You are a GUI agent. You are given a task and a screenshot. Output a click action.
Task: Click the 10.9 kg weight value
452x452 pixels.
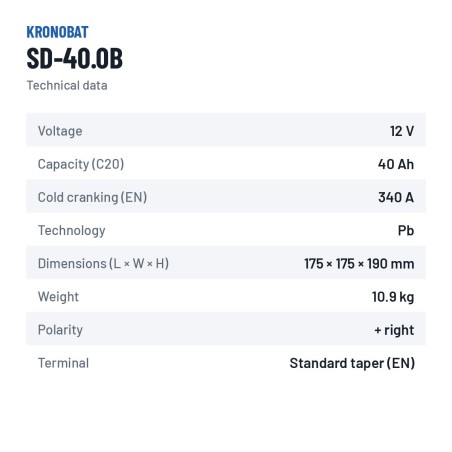[393, 297]
